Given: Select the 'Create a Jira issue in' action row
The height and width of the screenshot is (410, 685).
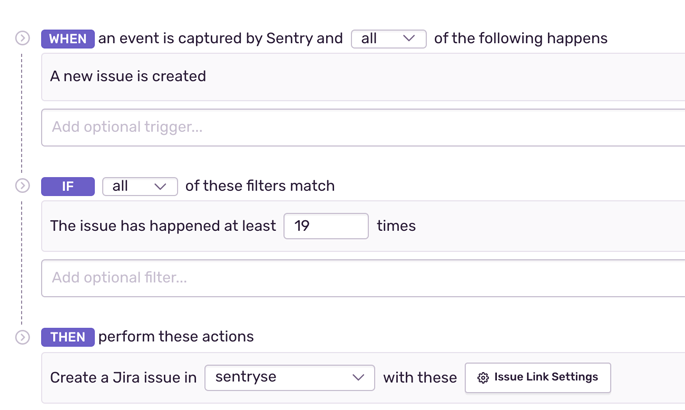Looking at the screenshot, I should tap(123, 378).
